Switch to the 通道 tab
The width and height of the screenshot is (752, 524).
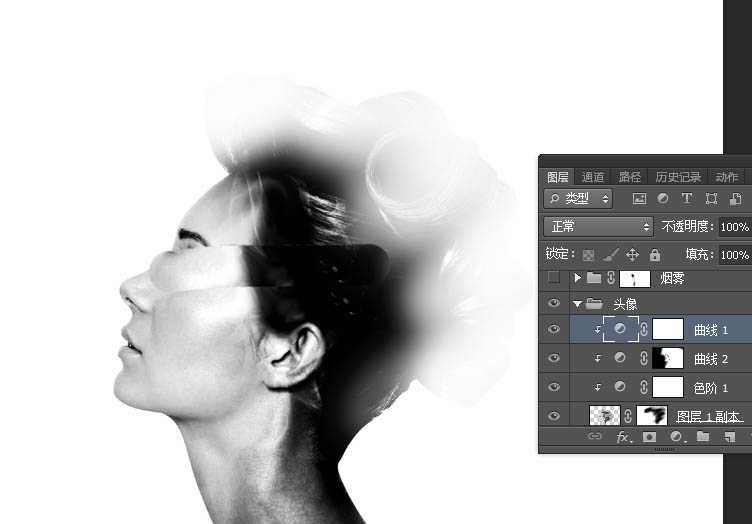[593, 177]
